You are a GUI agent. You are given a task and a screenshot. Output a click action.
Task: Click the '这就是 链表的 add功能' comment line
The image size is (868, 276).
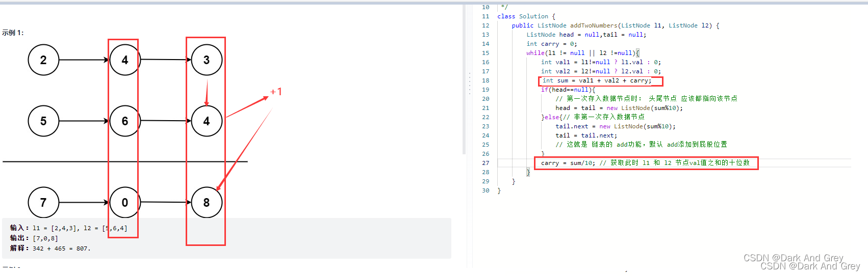pos(642,145)
